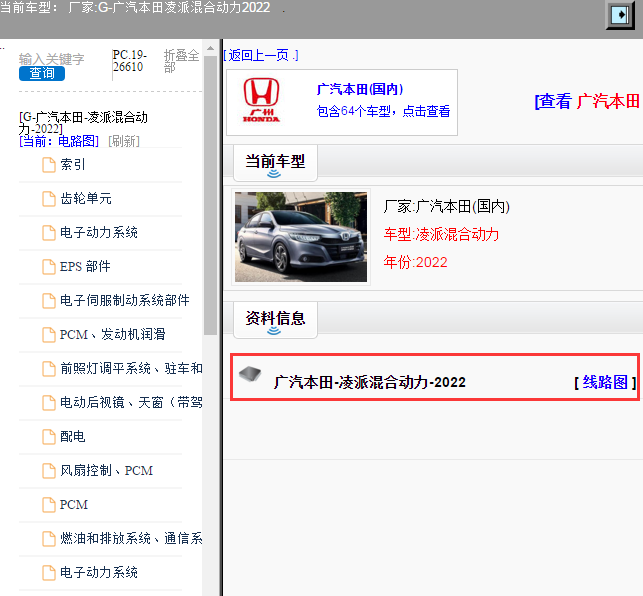Image resolution: width=643 pixels, height=596 pixels.
Task: Click the page icon beside 配电
Action: [49, 437]
